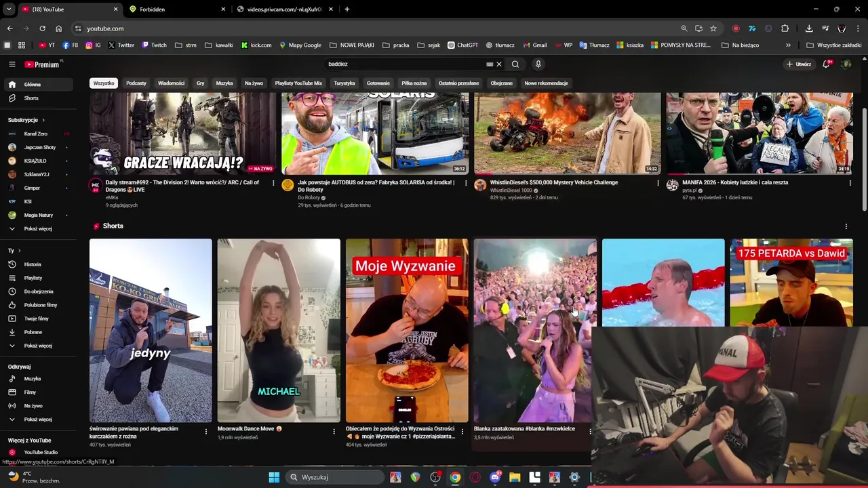Expand Pokaż więcej under subscriptions

pyautogui.click(x=38, y=228)
